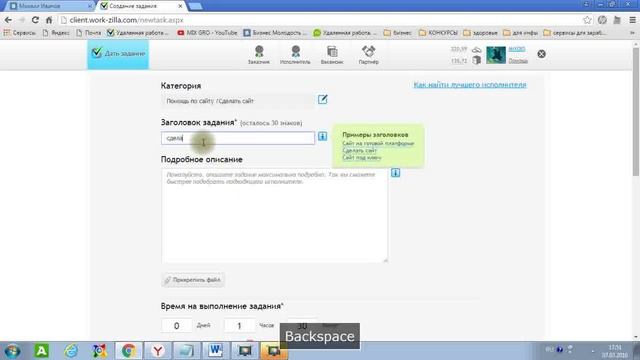Viewport: 640px width, 360px height.
Task: Click the Дать задание button
Action: (x=118, y=54)
